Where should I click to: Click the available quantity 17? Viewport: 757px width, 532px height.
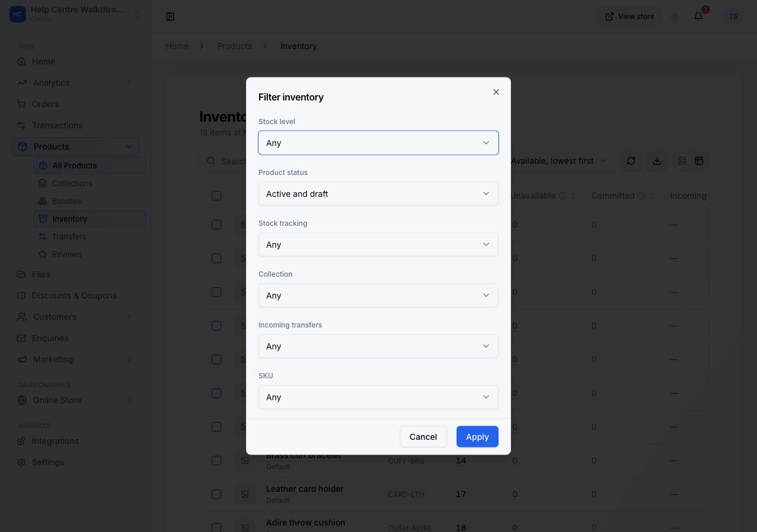point(461,494)
